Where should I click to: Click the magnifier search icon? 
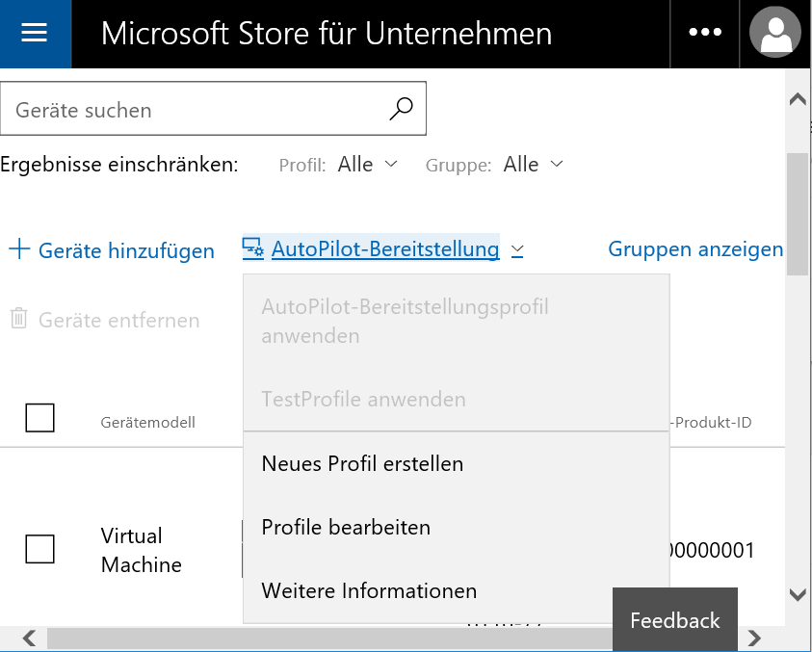402,109
